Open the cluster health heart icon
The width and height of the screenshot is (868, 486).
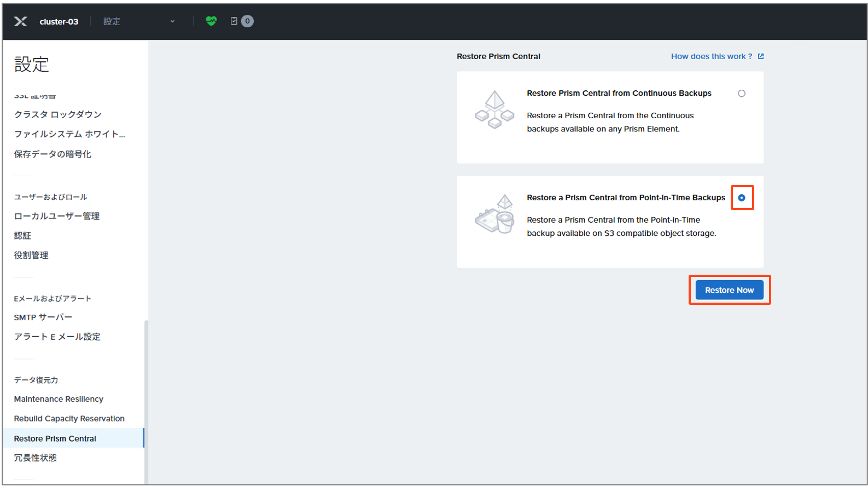tap(211, 21)
